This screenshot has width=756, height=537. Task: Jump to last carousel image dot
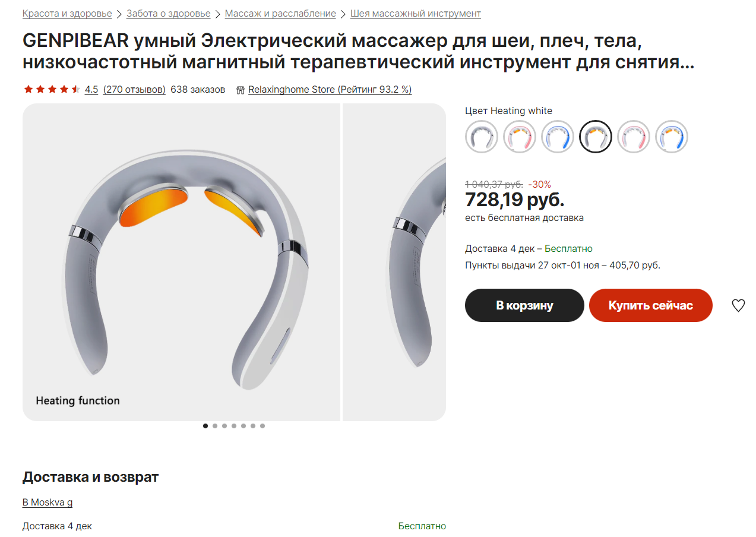point(262,426)
